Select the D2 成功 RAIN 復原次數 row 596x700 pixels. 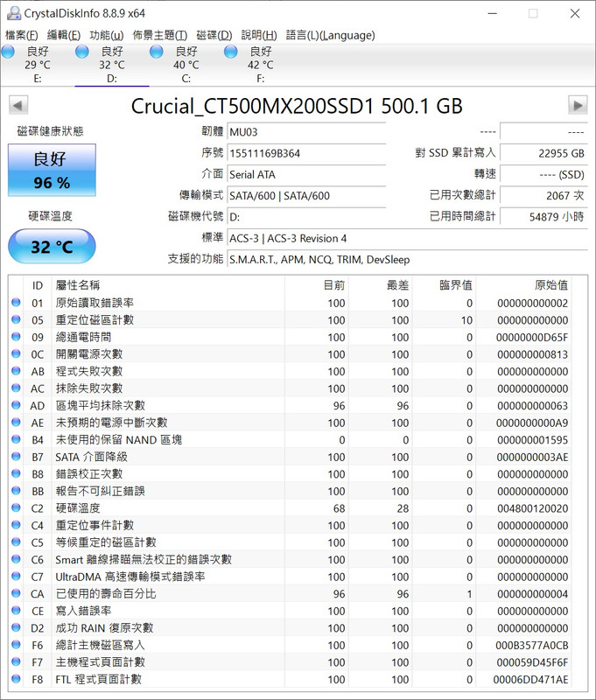click(291, 627)
